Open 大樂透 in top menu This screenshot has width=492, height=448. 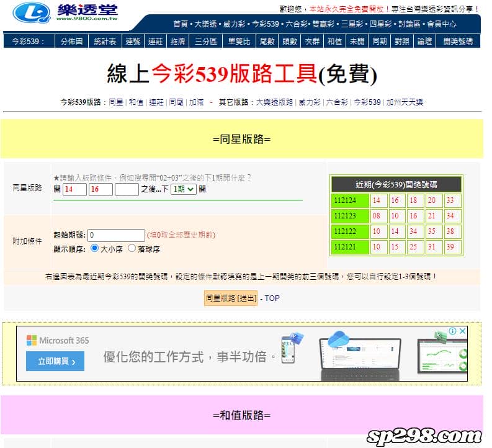tap(205, 24)
